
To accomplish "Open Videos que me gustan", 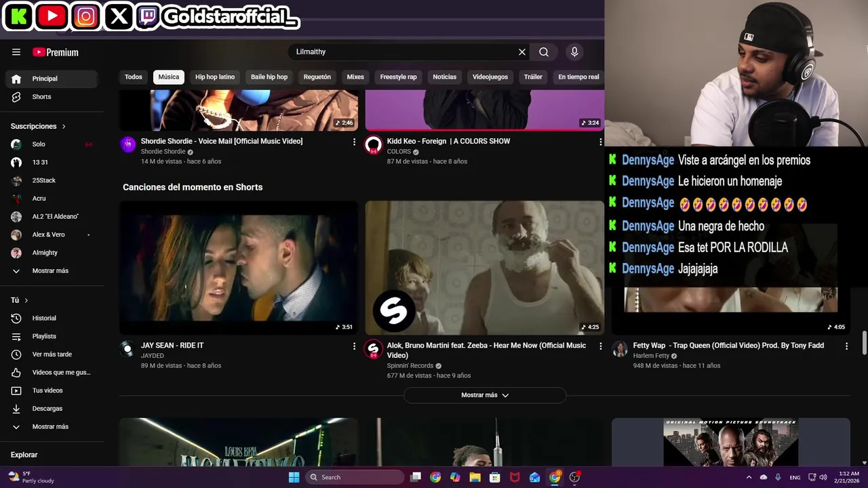I will 52,373.
